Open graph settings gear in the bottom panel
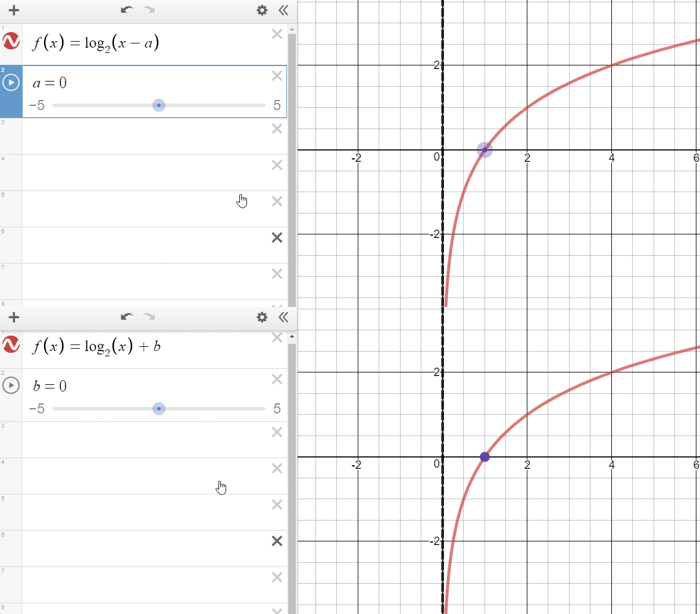700x614 pixels. click(x=262, y=317)
